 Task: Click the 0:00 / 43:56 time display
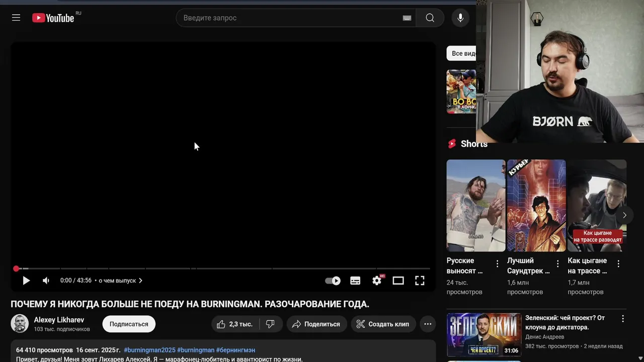76,281
